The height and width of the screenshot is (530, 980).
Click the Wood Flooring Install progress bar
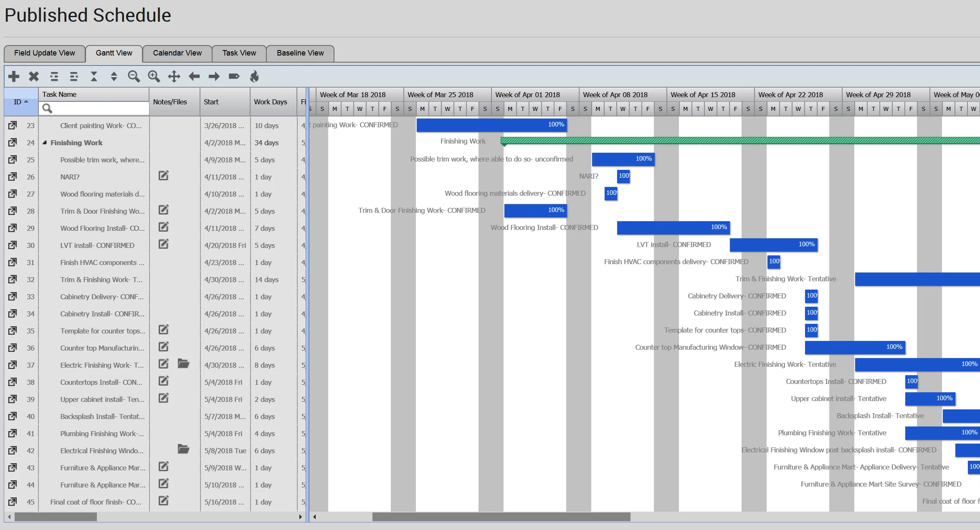pos(674,228)
